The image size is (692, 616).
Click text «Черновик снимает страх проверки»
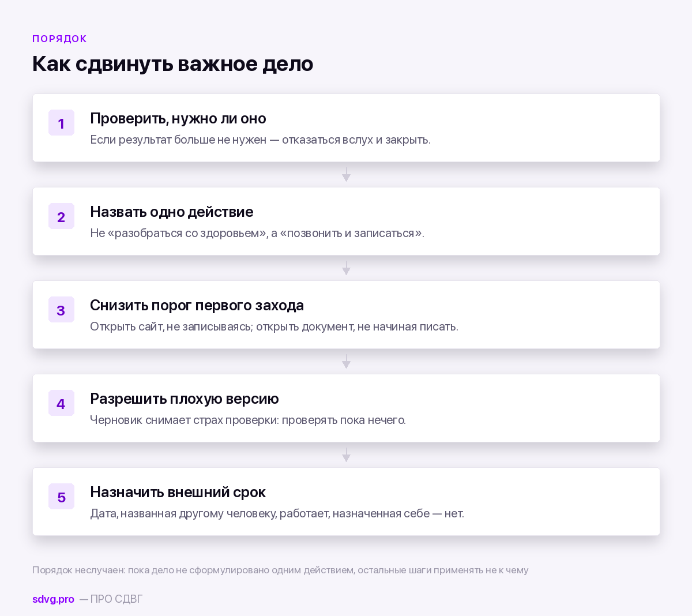pyautogui.click(x=184, y=420)
